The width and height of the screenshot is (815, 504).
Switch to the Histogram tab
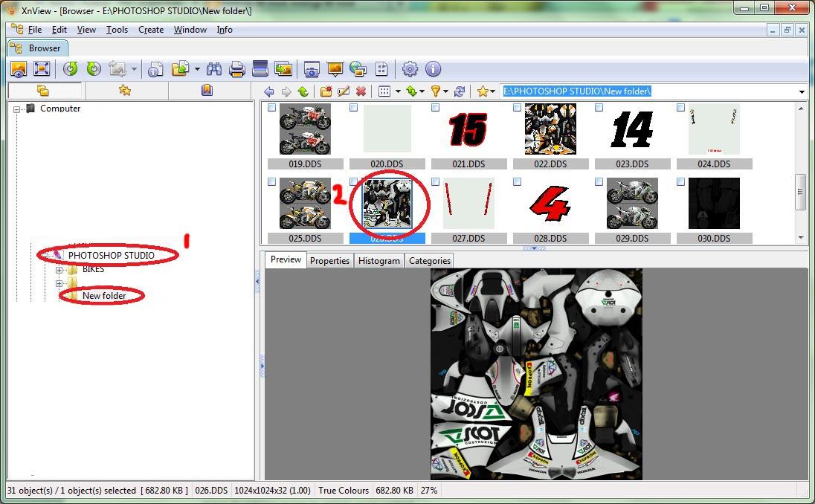click(x=379, y=261)
